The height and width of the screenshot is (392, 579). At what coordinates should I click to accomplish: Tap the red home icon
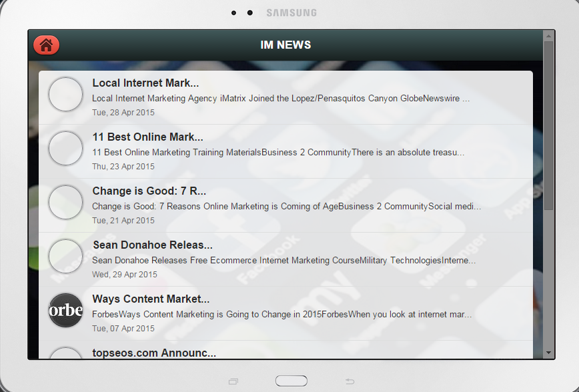pyautogui.click(x=46, y=45)
